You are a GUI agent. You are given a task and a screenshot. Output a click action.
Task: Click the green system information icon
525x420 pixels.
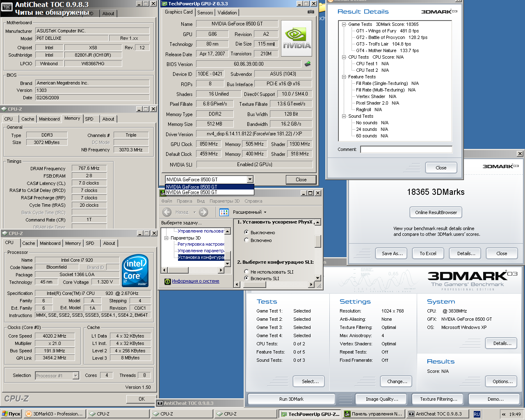[x=167, y=281]
